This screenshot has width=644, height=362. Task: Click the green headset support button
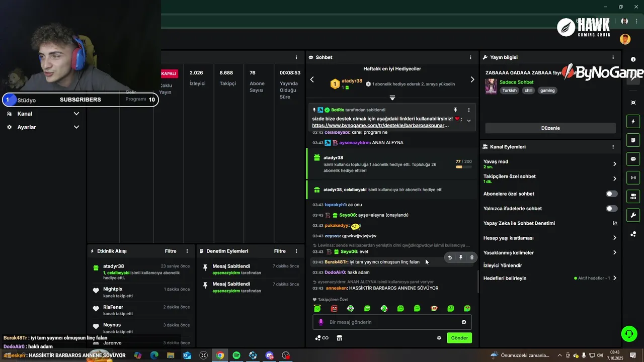pyautogui.click(x=629, y=333)
